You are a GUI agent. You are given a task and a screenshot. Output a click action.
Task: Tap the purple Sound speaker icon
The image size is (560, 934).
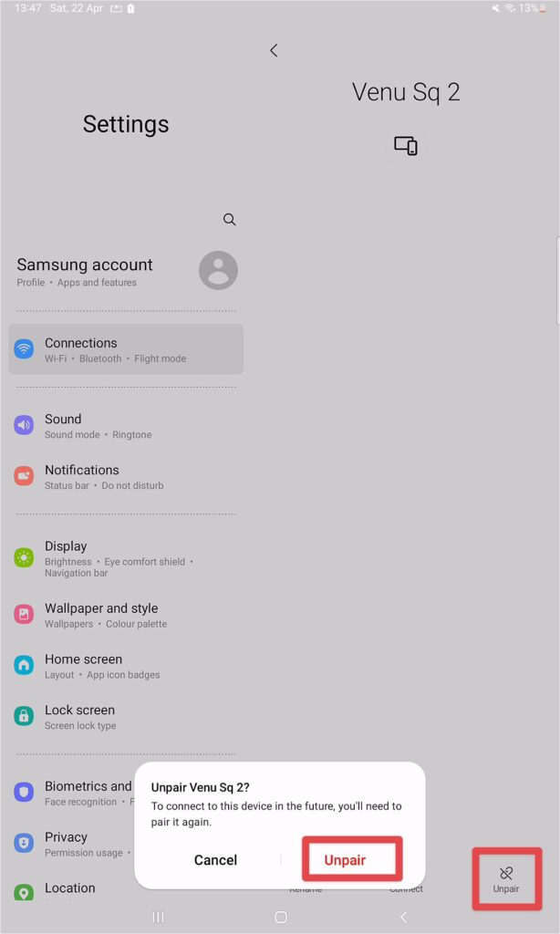point(24,425)
